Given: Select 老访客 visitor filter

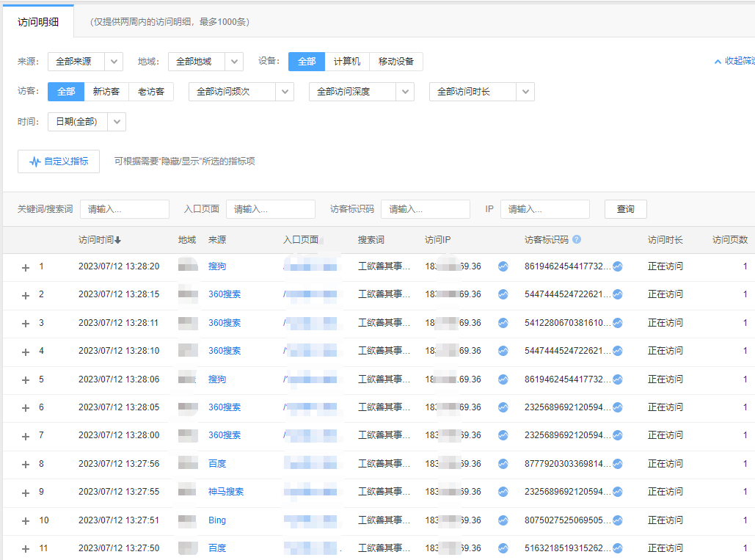Looking at the screenshot, I should click(151, 92).
